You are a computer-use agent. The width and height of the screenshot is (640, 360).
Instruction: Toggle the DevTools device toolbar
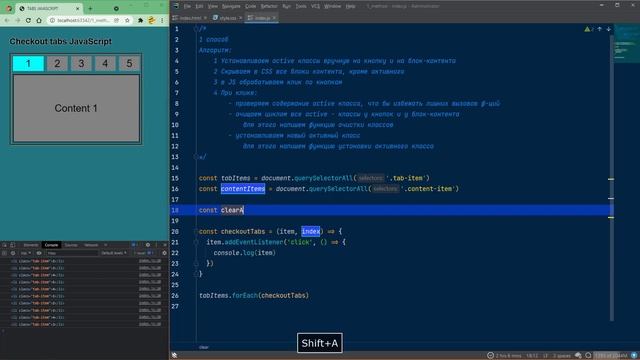click(13, 245)
